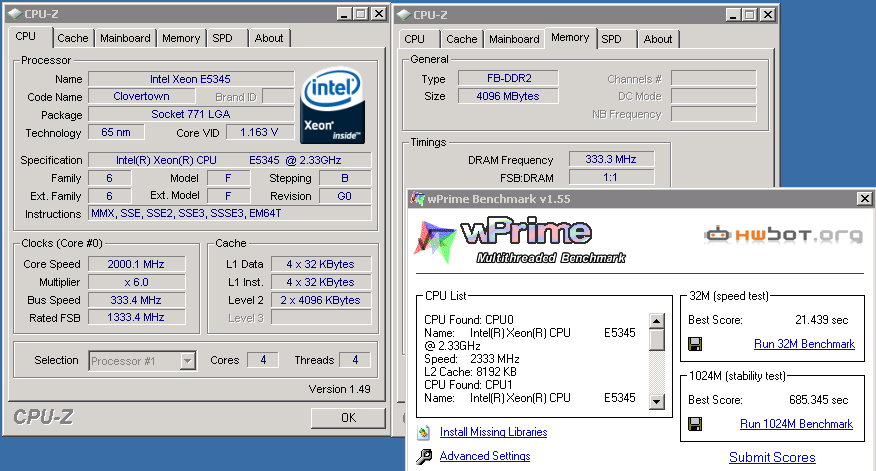Click the Package field Socket 771 LGA
Viewport: 876px width, 471px height.
coord(191,114)
